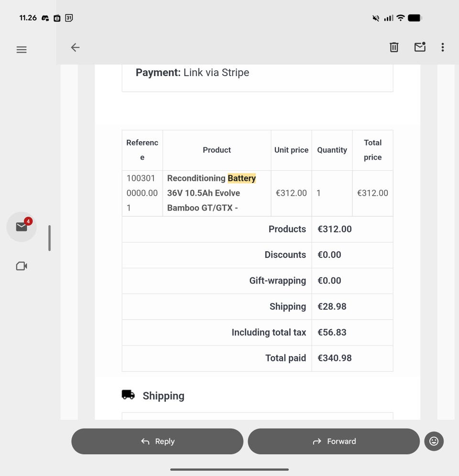
Task: Click the highlighted Battery search term
Action: (241, 178)
